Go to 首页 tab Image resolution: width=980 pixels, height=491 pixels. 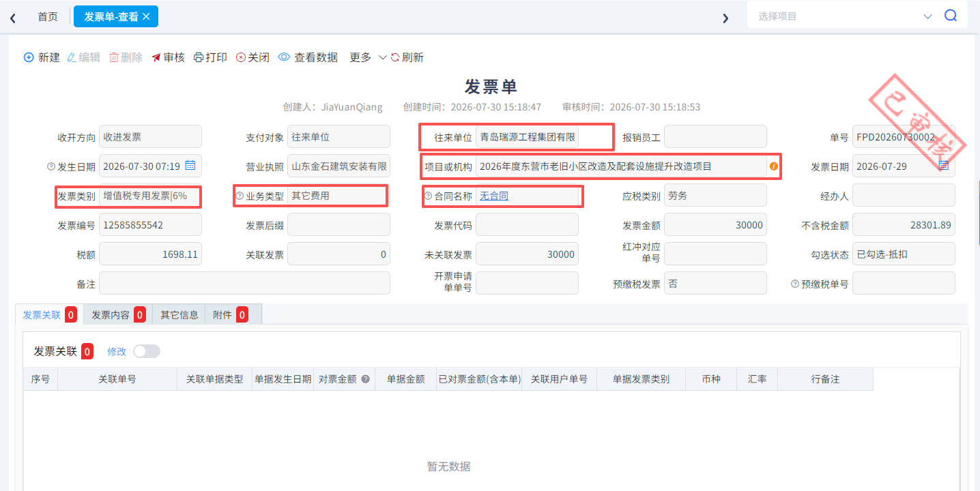click(x=48, y=16)
